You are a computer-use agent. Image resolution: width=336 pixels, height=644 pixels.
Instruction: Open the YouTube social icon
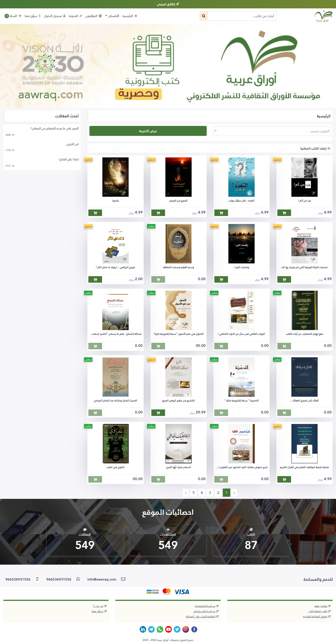(x=168, y=629)
